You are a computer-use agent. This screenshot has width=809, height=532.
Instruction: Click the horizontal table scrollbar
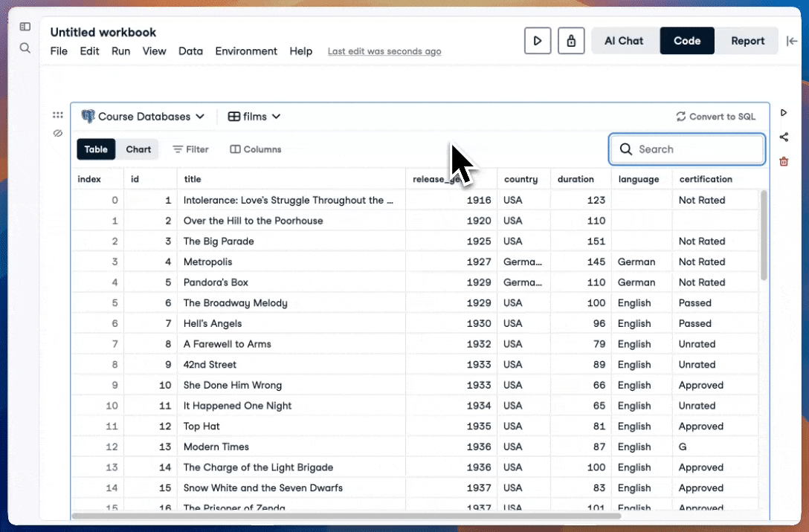[347, 516]
